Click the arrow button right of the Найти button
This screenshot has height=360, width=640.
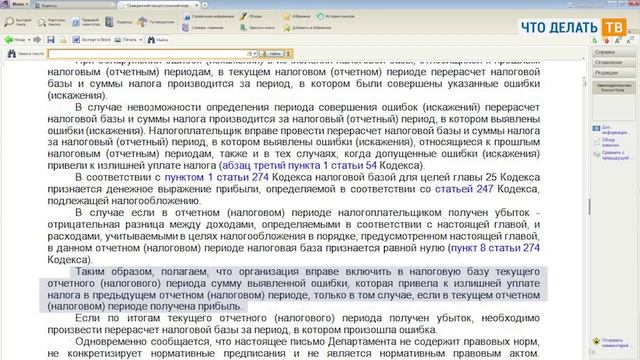tap(288, 53)
